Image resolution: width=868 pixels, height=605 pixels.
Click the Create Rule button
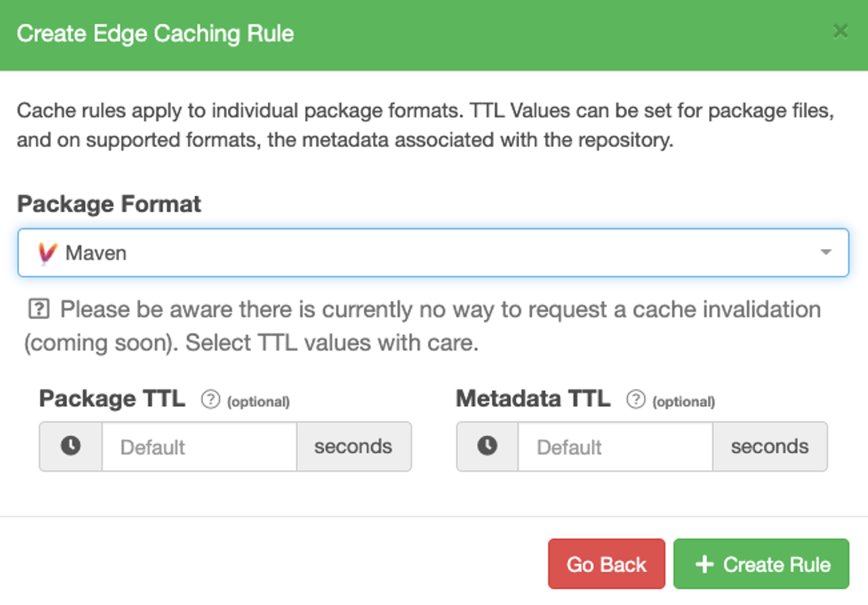[761, 564]
